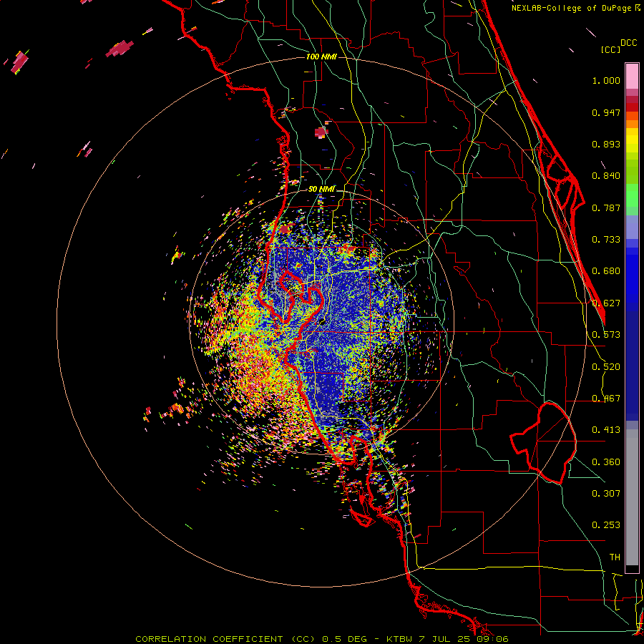The width and height of the screenshot is (644, 644).
Task: Select the 0.573 legend value
Action: [606, 335]
